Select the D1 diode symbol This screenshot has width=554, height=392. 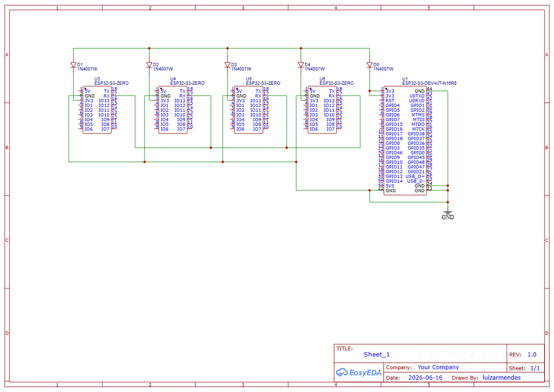pyautogui.click(x=73, y=65)
